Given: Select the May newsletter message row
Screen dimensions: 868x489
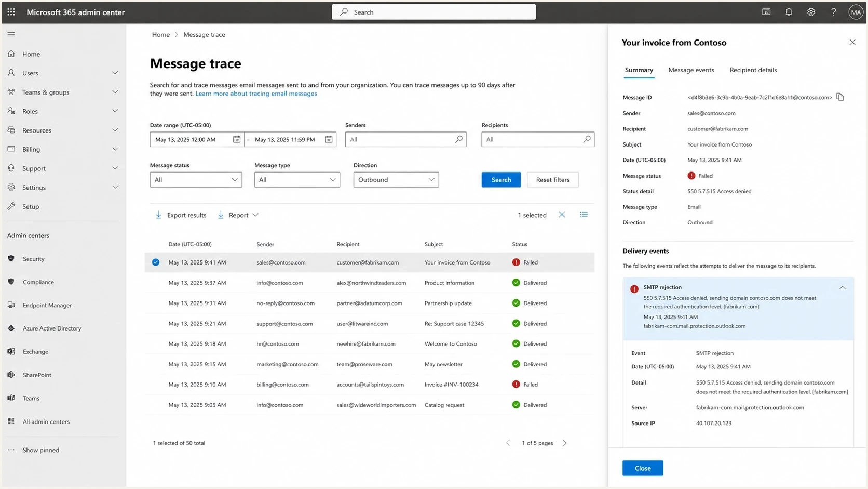Looking at the screenshot, I should [370, 364].
